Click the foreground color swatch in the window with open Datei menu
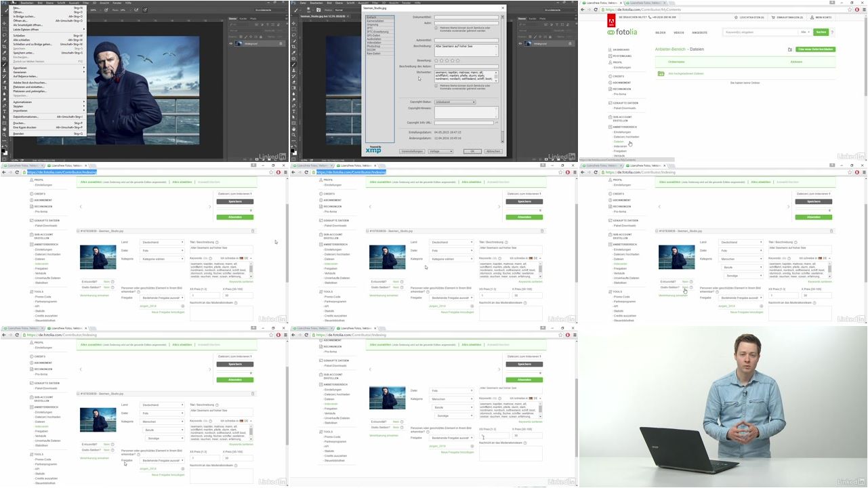 click(x=3, y=150)
